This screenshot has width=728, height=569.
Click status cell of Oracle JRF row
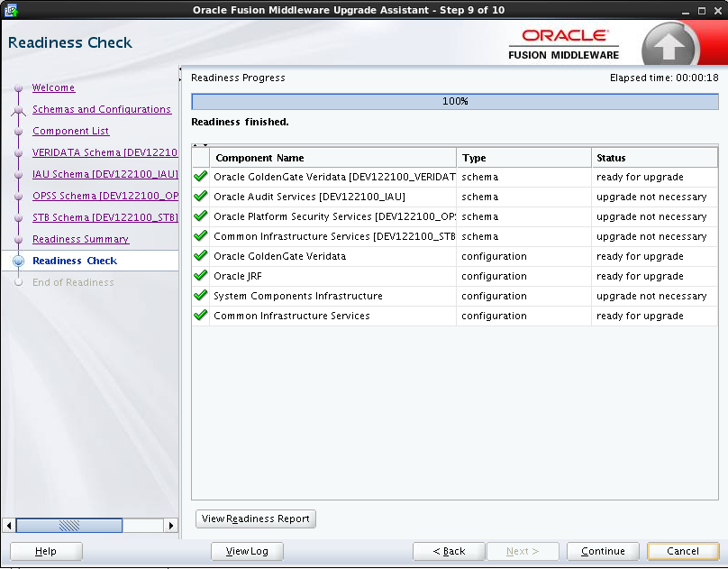[x=655, y=276]
